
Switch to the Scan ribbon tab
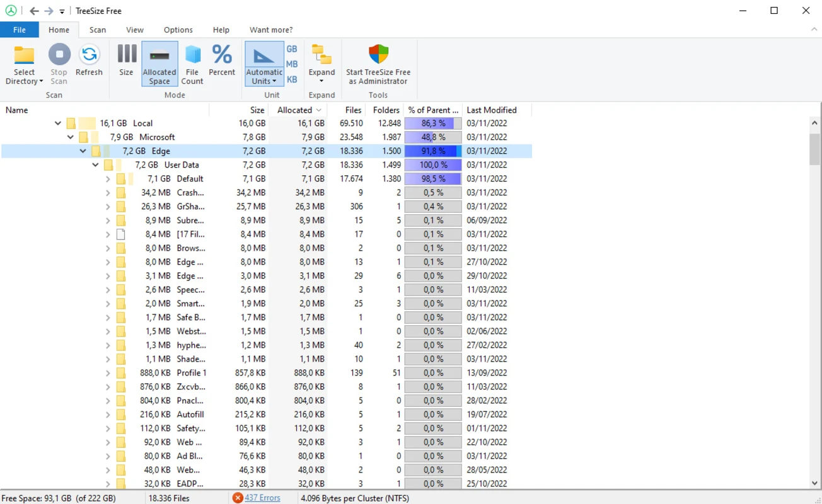click(97, 30)
